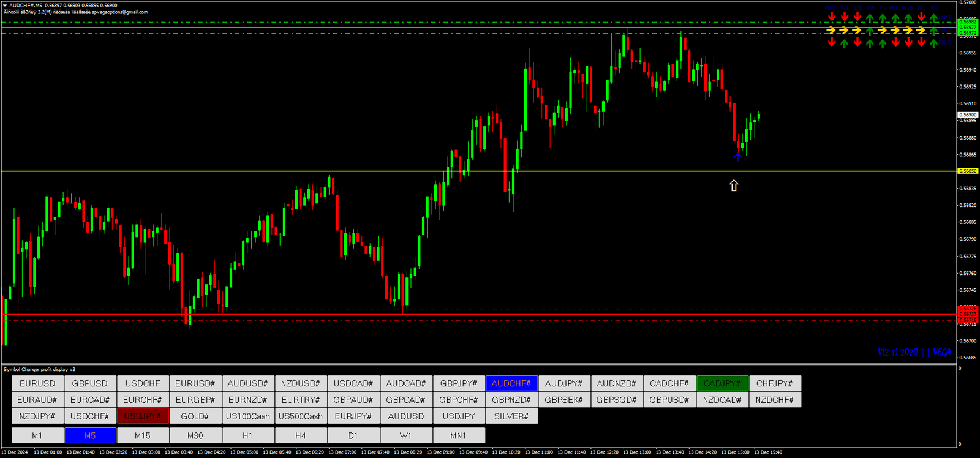Click the Filtr1 green arrow under H4
This screenshot has width=980, height=458.
tap(870, 18)
